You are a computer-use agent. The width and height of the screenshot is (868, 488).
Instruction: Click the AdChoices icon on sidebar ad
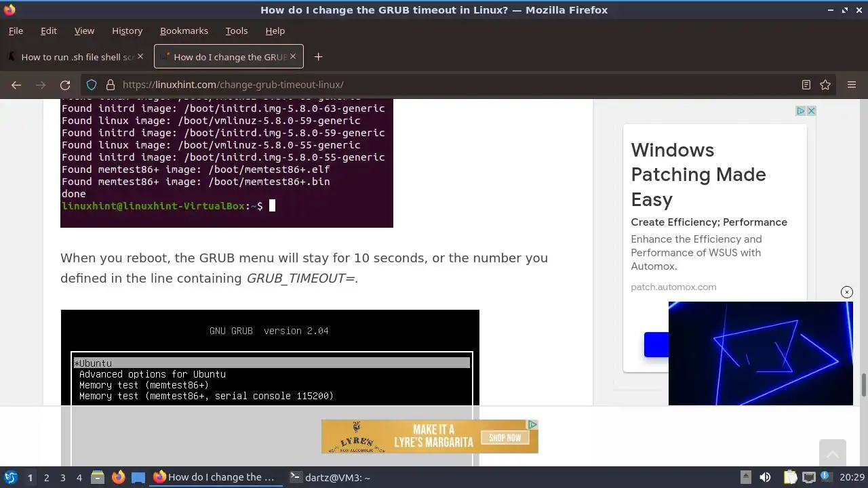point(800,110)
